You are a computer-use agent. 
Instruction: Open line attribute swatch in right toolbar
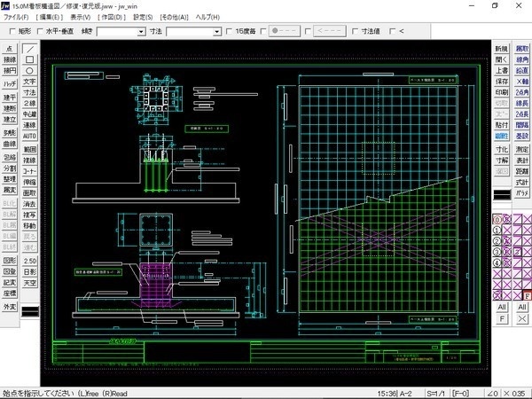coord(502,195)
